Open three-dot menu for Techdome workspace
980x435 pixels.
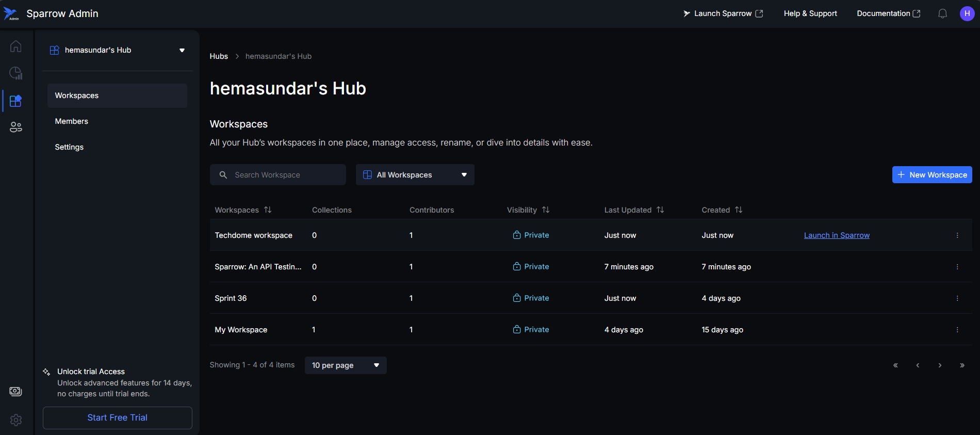click(957, 235)
